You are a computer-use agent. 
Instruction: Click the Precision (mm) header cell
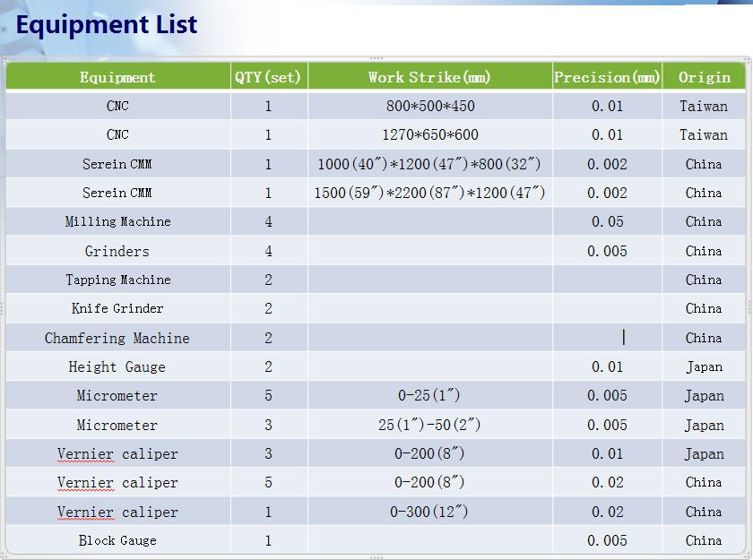click(x=607, y=77)
